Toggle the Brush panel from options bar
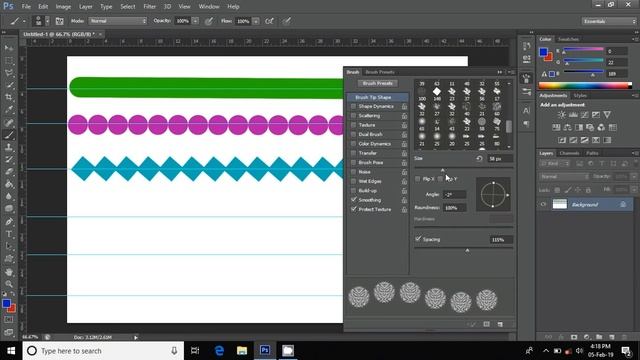640x360 pixels. click(x=60, y=21)
